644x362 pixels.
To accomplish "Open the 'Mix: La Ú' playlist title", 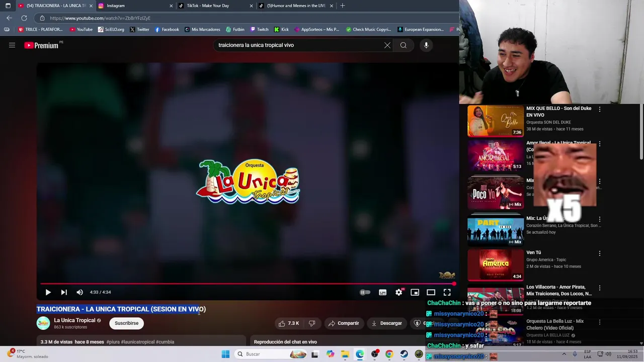I will point(537,218).
